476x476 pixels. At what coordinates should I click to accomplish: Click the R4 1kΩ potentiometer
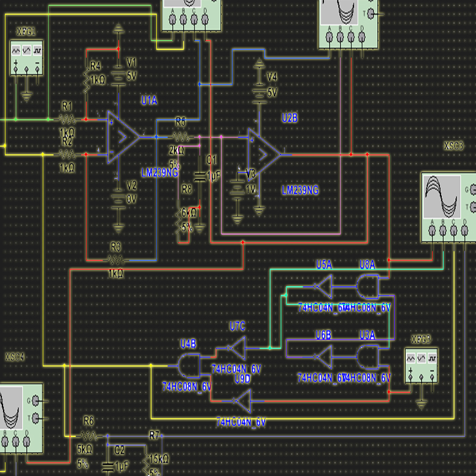(87, 78)
